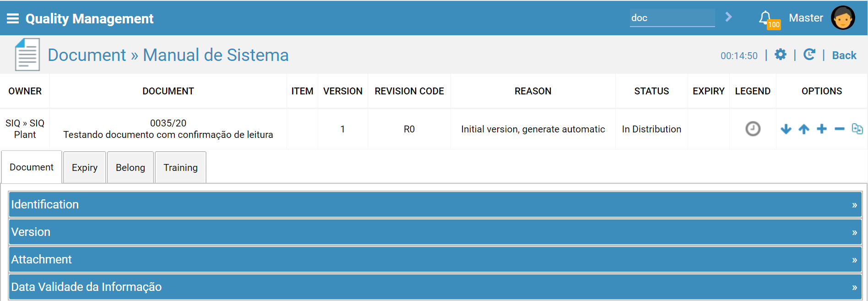Click the In Distribution status cell
The image size is (868, 301).
pyautogui.click(x=651, y=129)
